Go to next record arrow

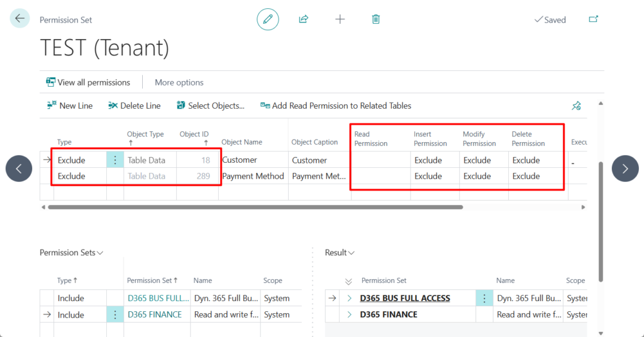[625, 168]
